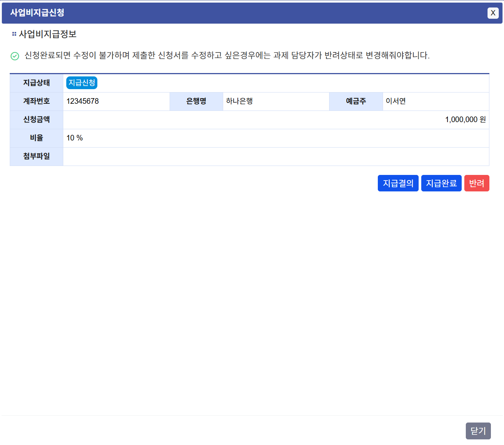The width and height of the screenshot is (504, 445).
Task: Click the 신청금액 row label
Action: 37,119
